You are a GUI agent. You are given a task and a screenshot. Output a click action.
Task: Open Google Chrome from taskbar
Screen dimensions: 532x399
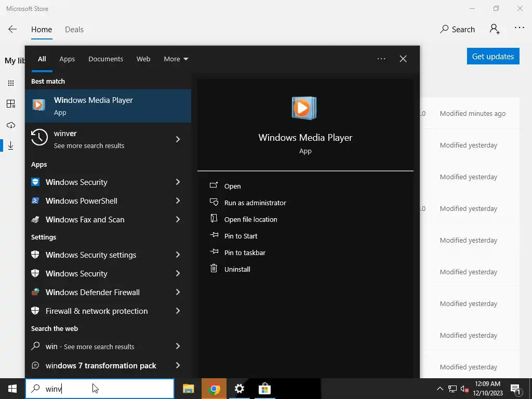[x=214, y=389]
